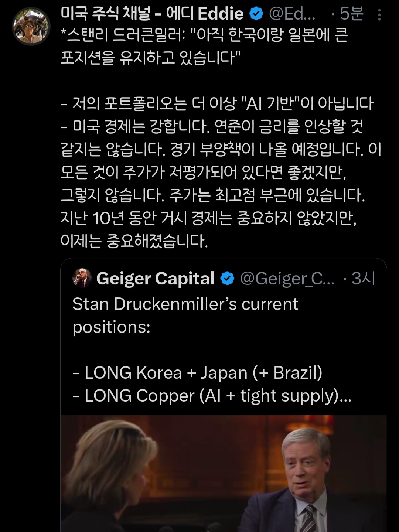Tap the line starting 지난 10년 동안 거시 경제는
399x532 pixels.
(x=209, y=218)
